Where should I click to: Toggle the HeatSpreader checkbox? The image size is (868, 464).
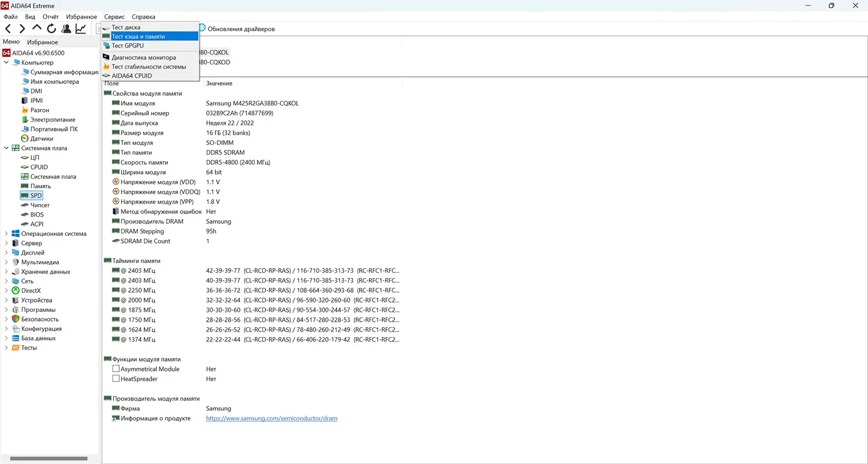(x=116, y=379)
